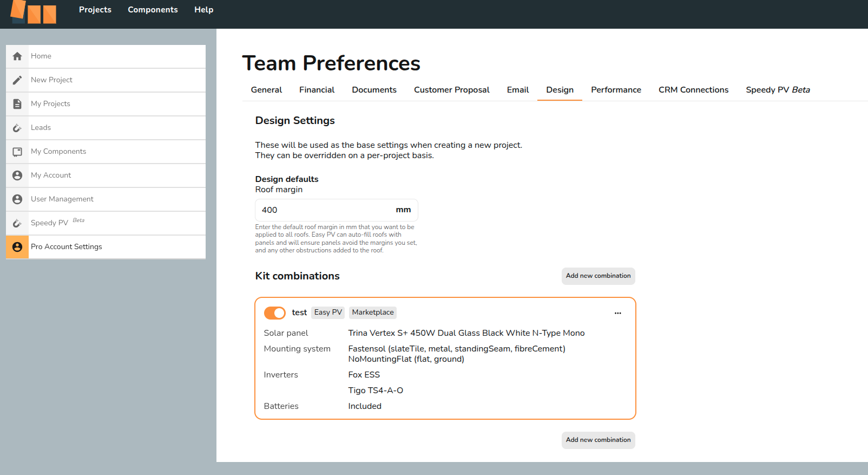Click the Easy PV logo in header

pyautogui.click(x=34, y=12)
